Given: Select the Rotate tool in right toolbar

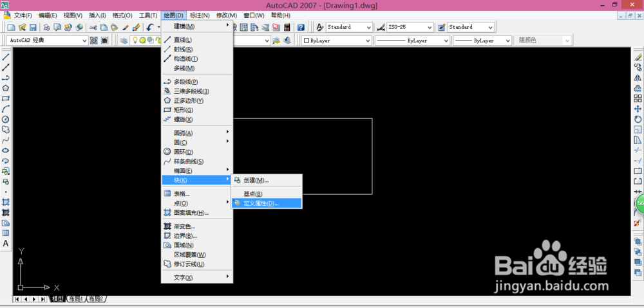Looking at the screenshot, I should (x=638, y=120).
